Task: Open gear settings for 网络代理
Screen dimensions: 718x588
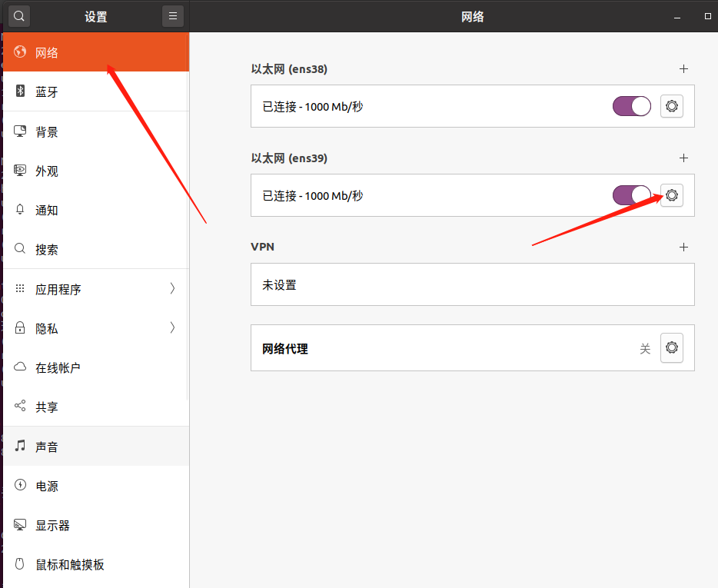Action: [672, 348]
